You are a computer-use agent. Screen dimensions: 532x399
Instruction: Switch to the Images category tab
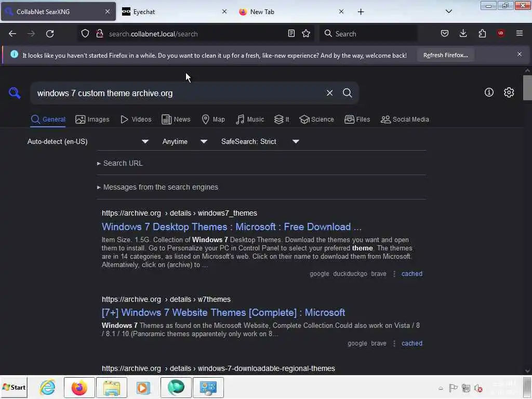(x=92, y=119)
